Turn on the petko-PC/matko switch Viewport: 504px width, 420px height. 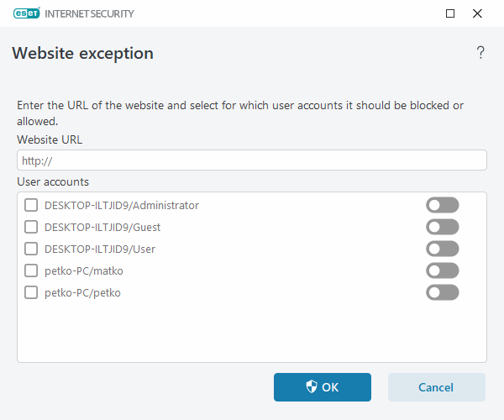443,270
